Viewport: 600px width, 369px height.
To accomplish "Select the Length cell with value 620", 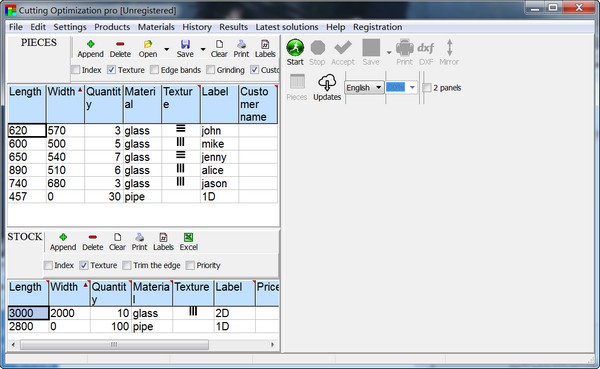I will pos(27,131).
